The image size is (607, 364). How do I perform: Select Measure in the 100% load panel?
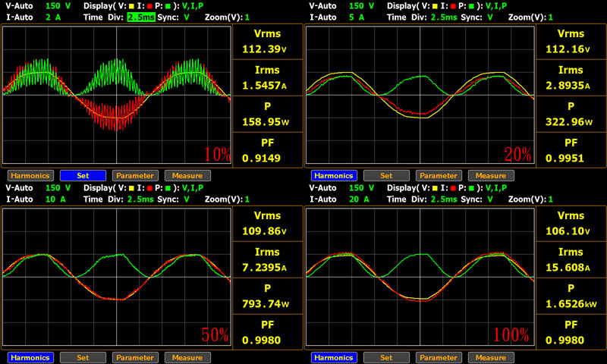tap(491, 358)
